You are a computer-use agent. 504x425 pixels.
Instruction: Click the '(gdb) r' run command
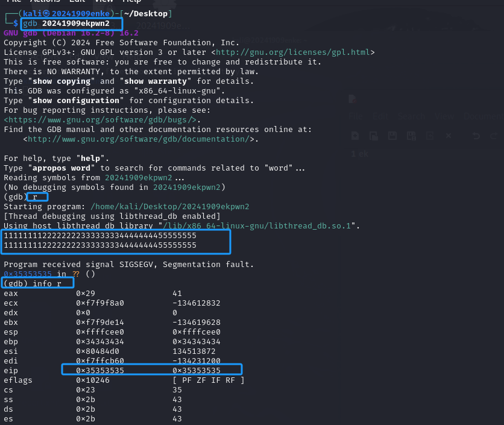click(20, 197)
